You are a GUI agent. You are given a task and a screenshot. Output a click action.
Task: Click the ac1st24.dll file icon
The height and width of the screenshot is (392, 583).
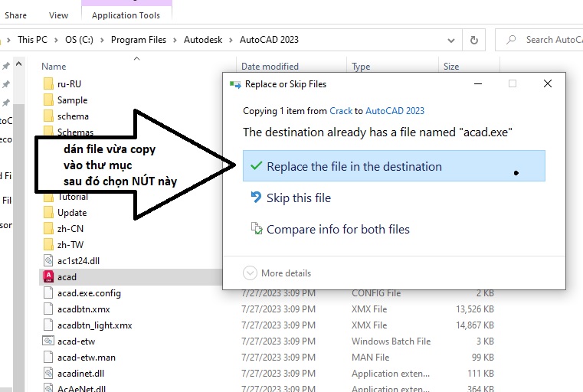pos(48,261)
